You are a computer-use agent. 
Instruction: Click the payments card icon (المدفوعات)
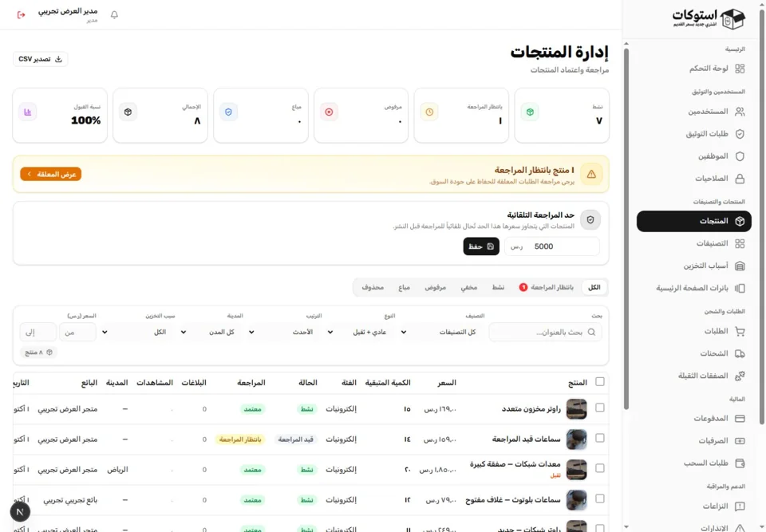(740, 419)
